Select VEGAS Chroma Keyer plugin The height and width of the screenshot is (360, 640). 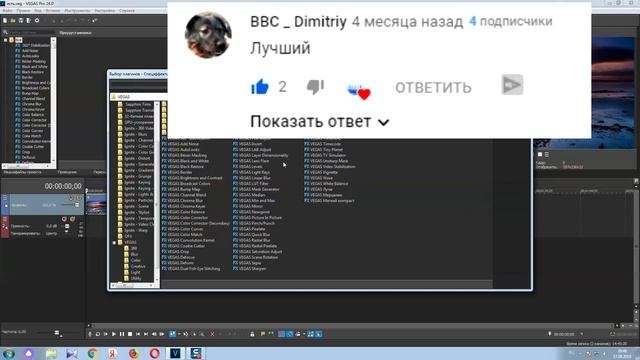[x=184, y=207]
